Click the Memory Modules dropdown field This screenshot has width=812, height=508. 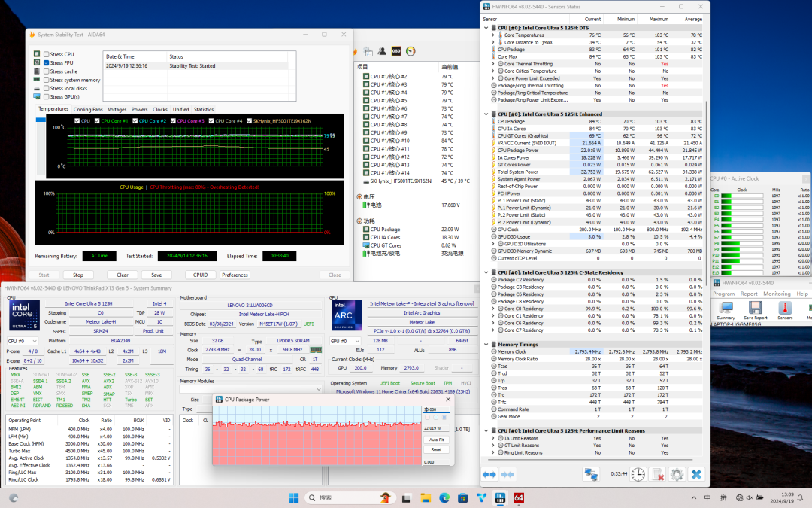[250, 389]
